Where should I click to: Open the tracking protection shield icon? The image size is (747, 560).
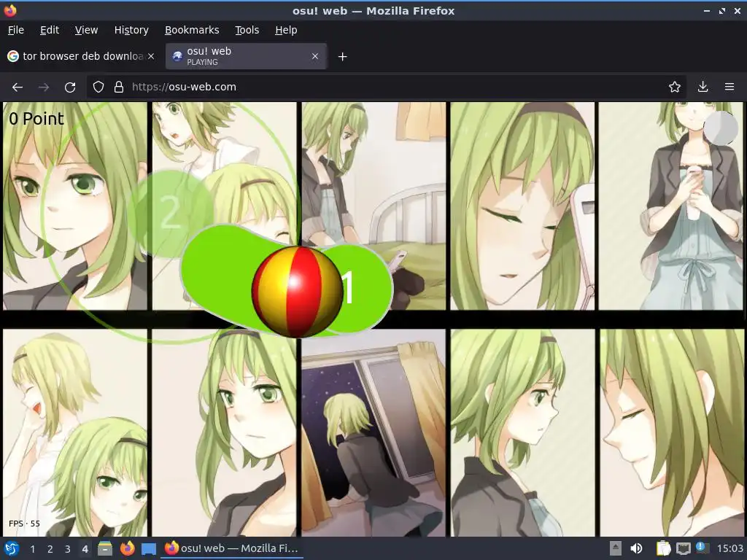[98, 87]
